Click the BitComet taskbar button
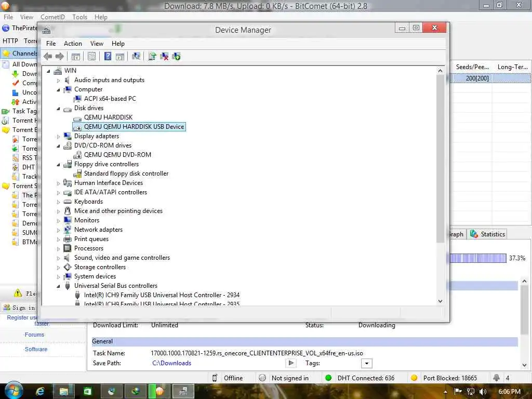The width and height of the screenshot is (532, 399). (159, 392)
